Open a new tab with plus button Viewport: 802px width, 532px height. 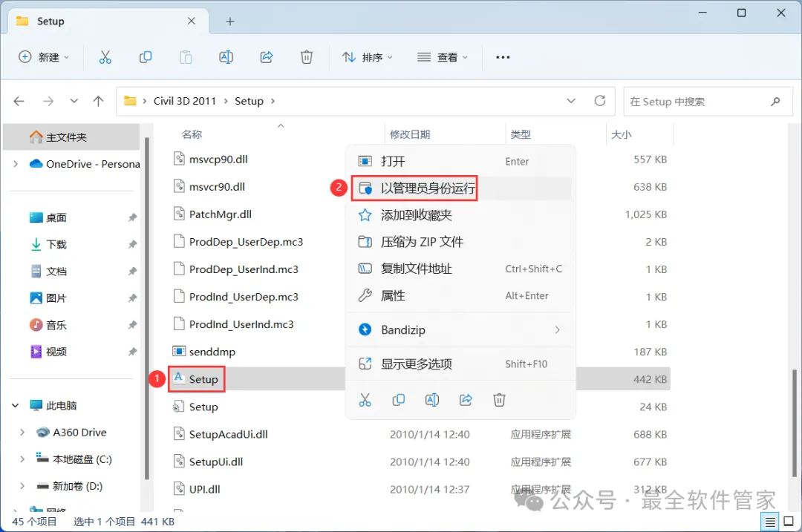point(230,22)
